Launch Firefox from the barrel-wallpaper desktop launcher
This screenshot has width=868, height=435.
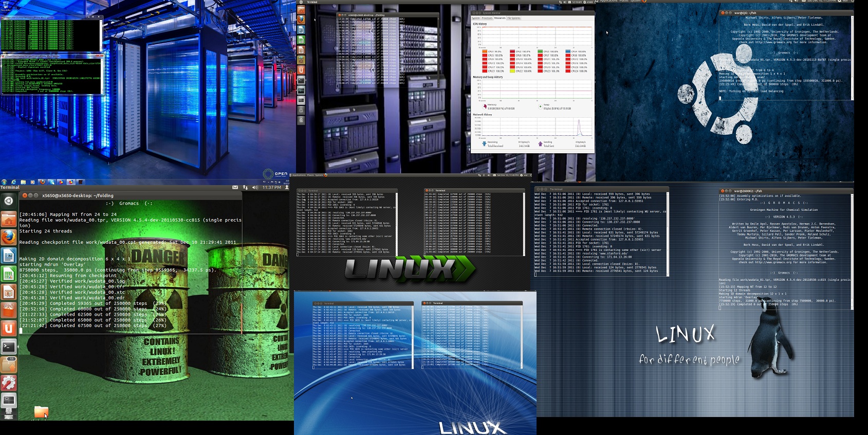coord(9,237)
